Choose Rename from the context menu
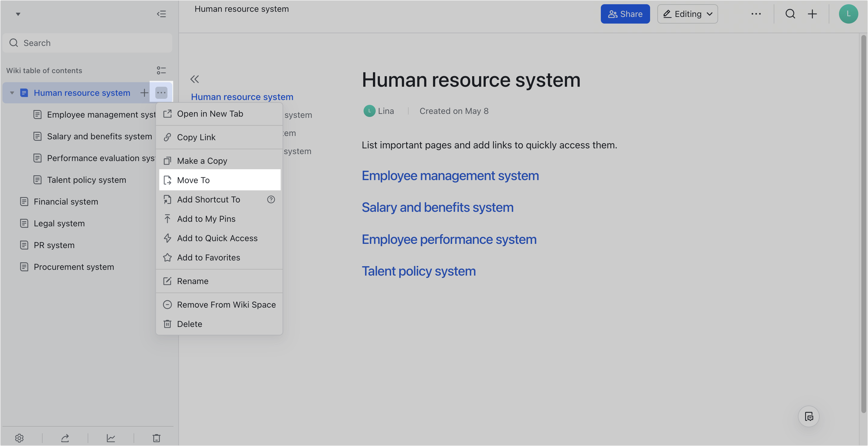 click(219, 281)
